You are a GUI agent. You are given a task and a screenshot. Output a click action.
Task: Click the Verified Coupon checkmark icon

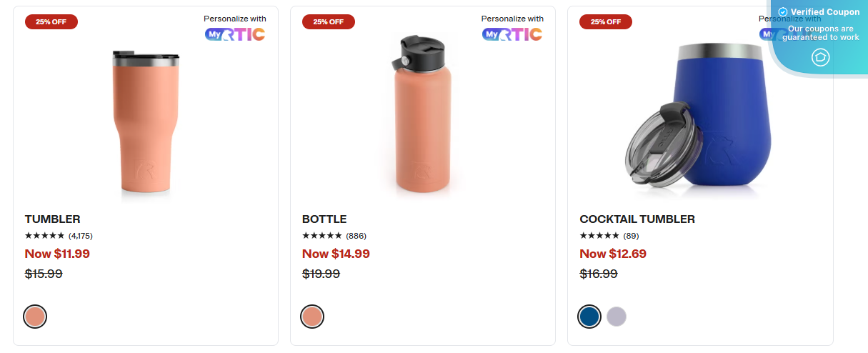(783, 12)
